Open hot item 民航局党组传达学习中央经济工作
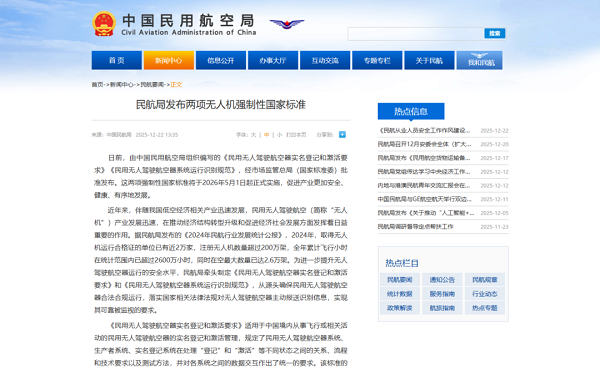600x369 pixels. [x=424, y=172]
